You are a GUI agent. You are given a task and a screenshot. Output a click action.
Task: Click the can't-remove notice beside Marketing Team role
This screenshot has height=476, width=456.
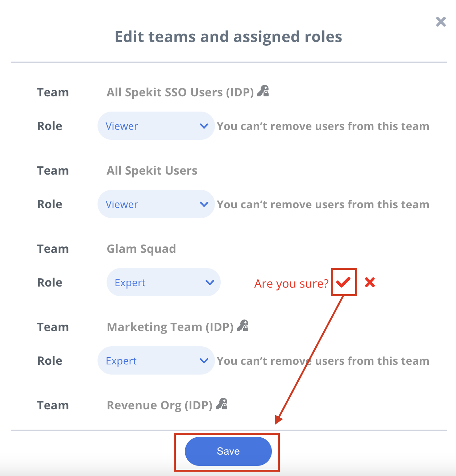[323, 361]
